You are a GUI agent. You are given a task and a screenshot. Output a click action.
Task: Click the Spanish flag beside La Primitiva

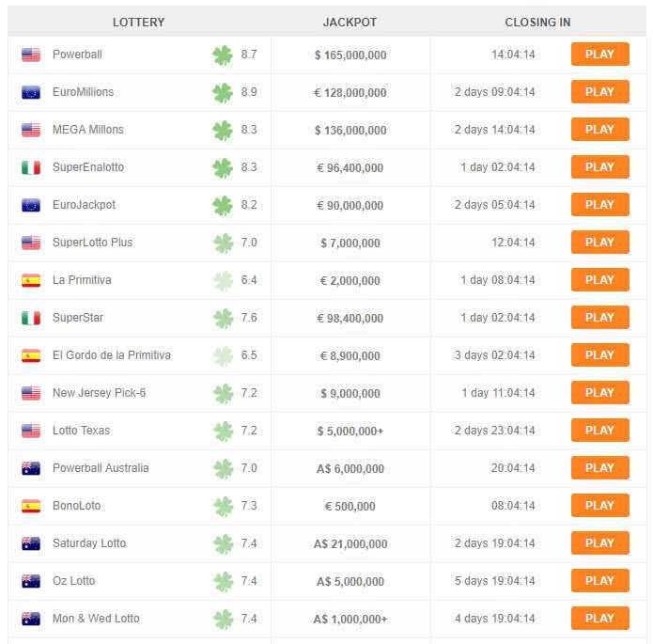(x=31, y=280)
